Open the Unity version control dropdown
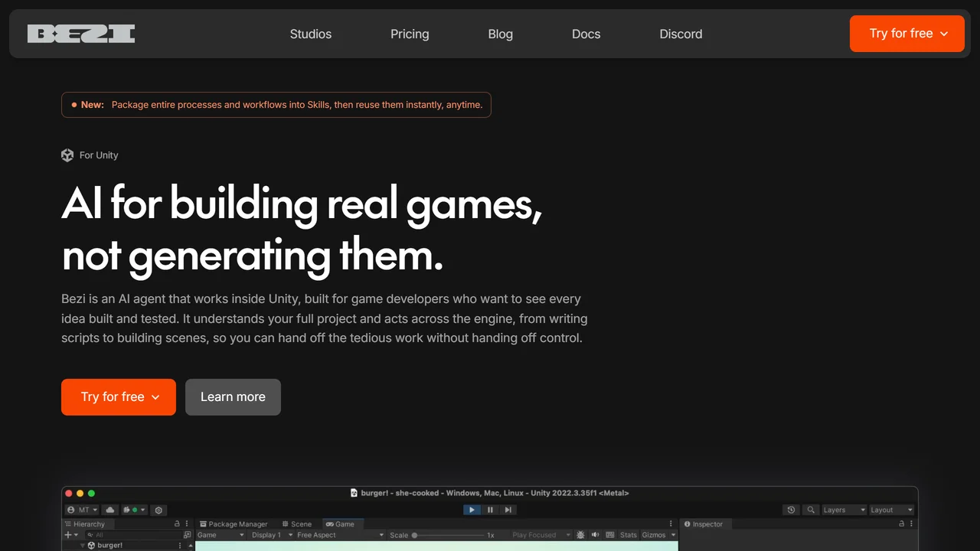Screen dimensions: 980x551 (x=134, y=510)
